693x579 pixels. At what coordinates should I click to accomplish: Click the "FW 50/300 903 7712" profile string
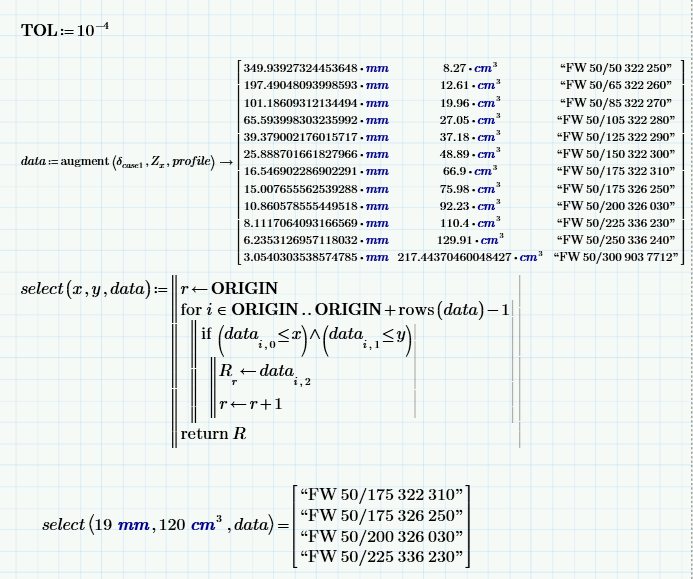[x=616, y=257]
